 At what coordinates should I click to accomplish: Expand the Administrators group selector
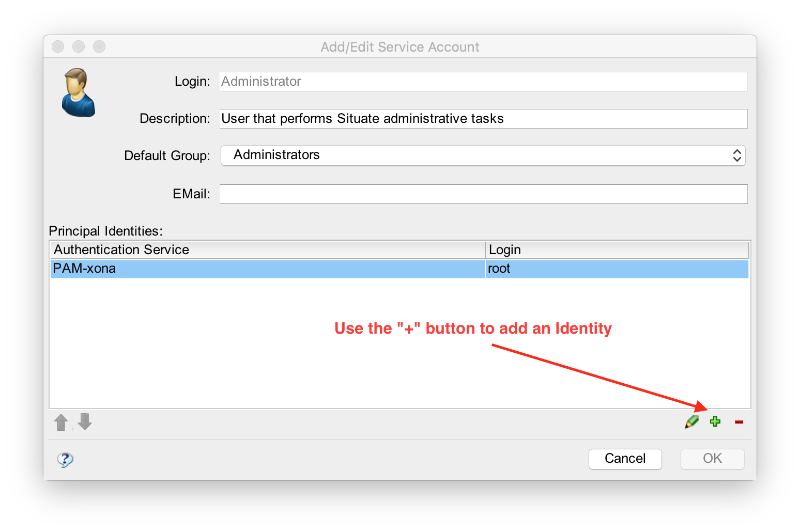pyautogui.click(x=483, y=155)
